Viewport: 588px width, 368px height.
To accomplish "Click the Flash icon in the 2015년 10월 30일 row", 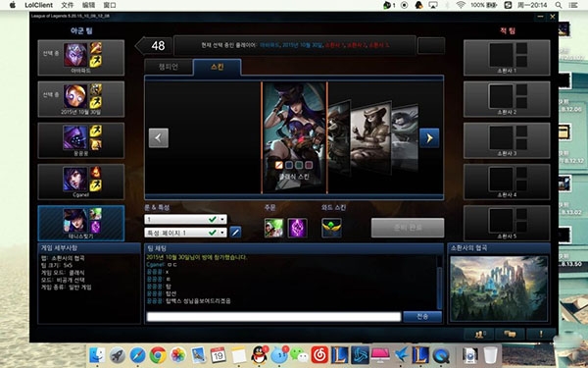I will point(96,102).
